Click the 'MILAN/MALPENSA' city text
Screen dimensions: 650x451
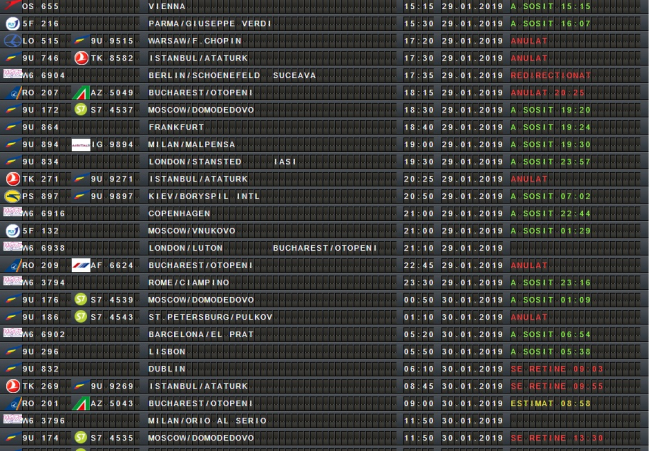tap(192, 145)
